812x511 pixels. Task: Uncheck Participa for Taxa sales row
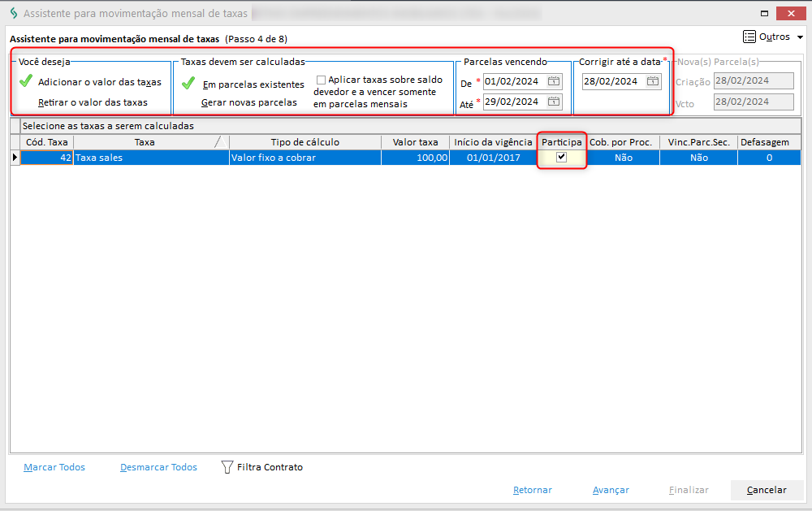[x=561, y=158]
